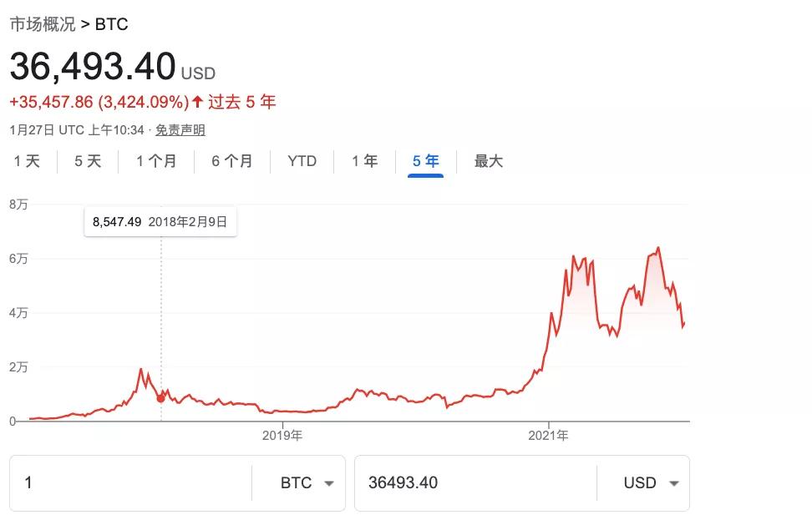Click the red data point on chart
812x525 pixels.
click(160, 398)
